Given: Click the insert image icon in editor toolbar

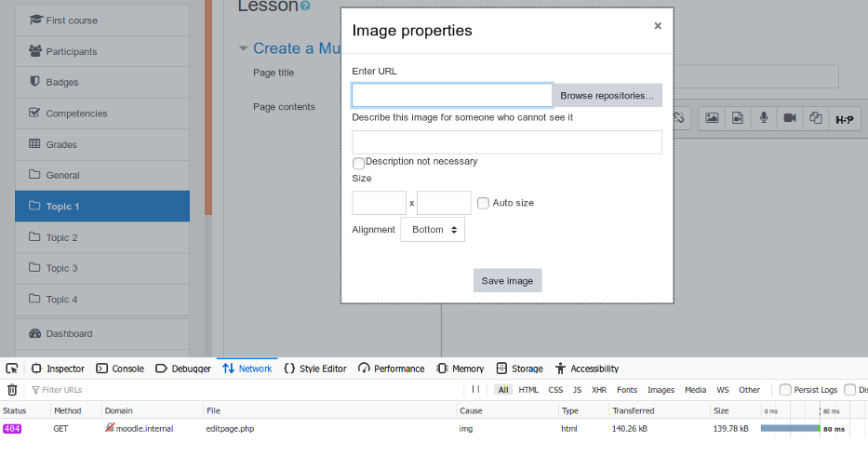Looking at the screenshot, I should [x=712, y=118].
